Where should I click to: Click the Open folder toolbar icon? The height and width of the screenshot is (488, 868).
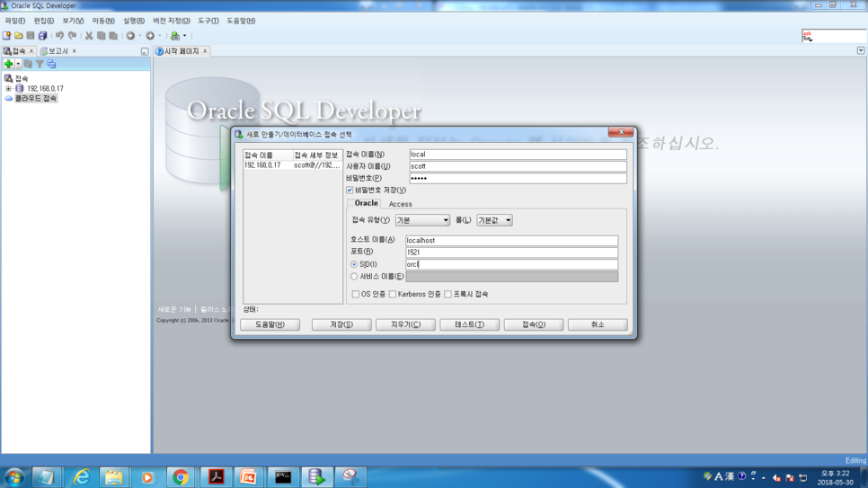(19, 35)
